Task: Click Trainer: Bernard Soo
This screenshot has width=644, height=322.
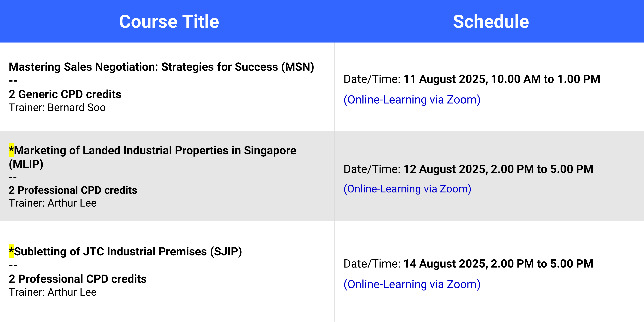Action: (x=57, y=107)
